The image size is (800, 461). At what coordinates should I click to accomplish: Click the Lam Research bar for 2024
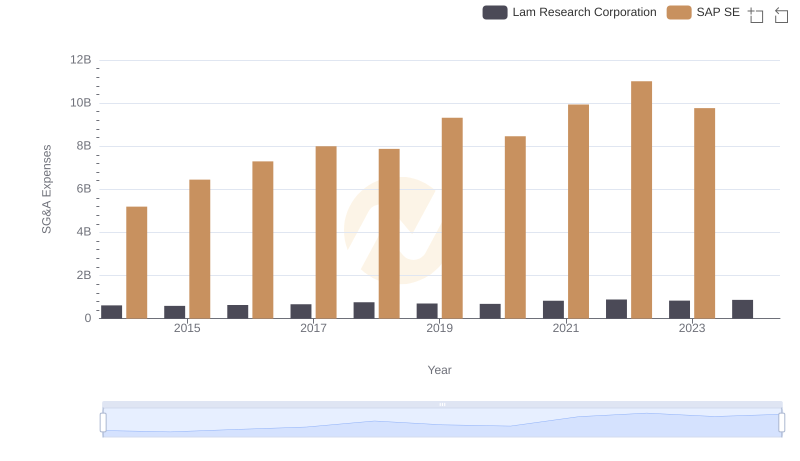[x=742, y=310]
